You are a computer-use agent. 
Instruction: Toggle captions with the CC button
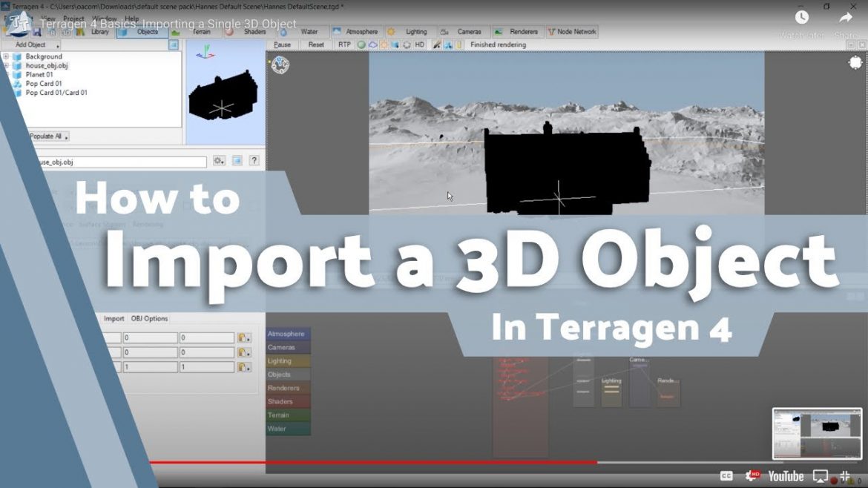[x=725, y=475]
